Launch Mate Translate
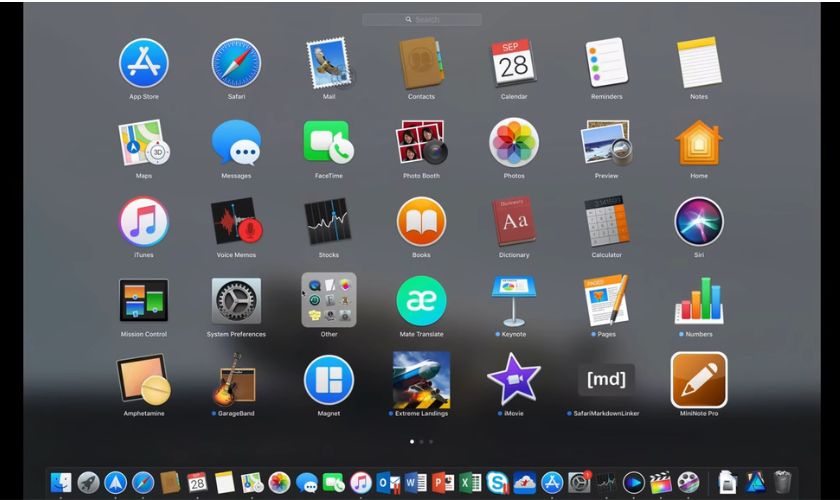Viewport: 840px width, 500px height. pos(422,301)
